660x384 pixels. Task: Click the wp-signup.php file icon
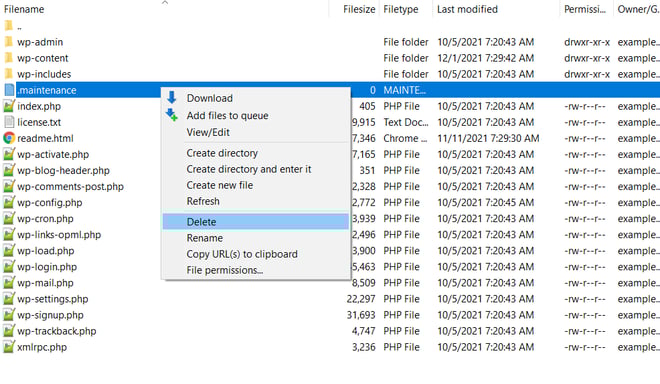(x=9, y=315)
